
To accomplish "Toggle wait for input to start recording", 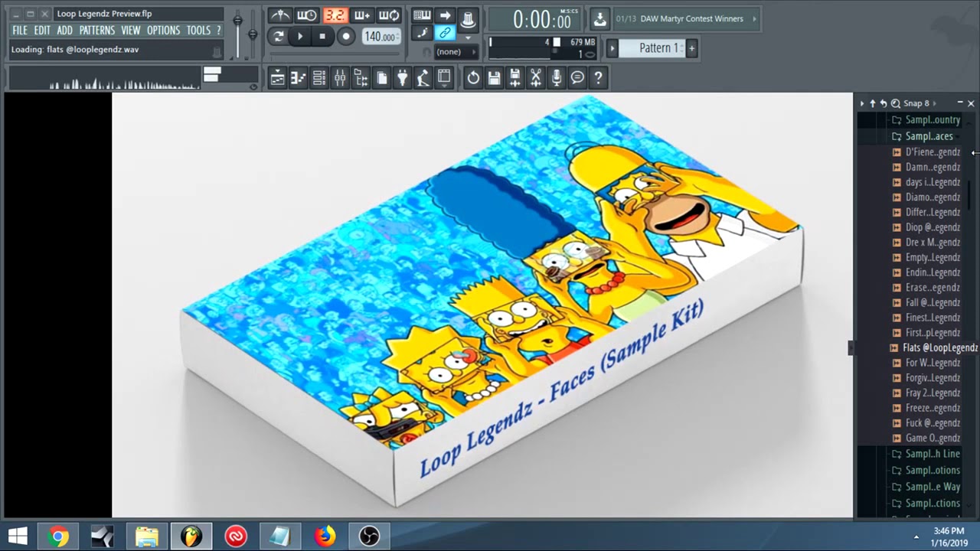I will pos(307,15).
